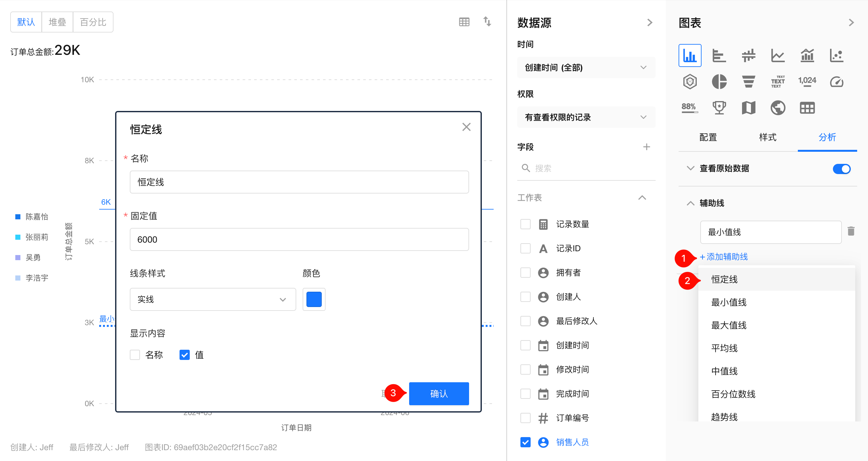Click the 确认 button in dialog
868x461 pixels.
(x=438, y=393)
